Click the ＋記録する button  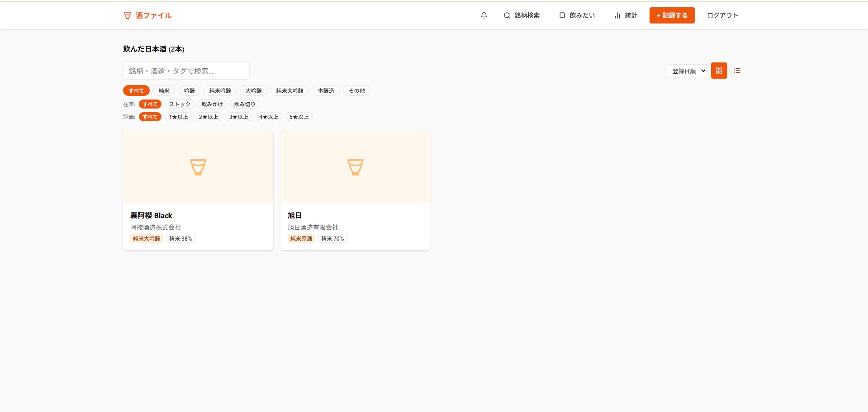(672, 15)
